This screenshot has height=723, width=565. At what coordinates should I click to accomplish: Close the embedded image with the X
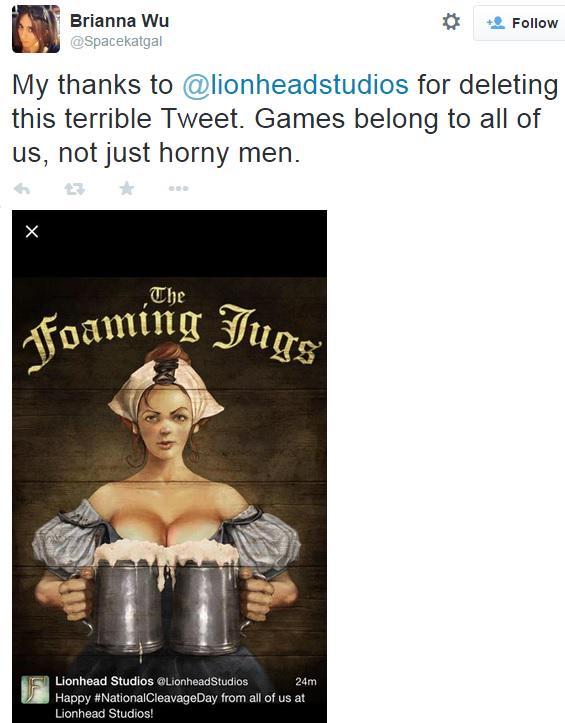(x=32, y=231)
